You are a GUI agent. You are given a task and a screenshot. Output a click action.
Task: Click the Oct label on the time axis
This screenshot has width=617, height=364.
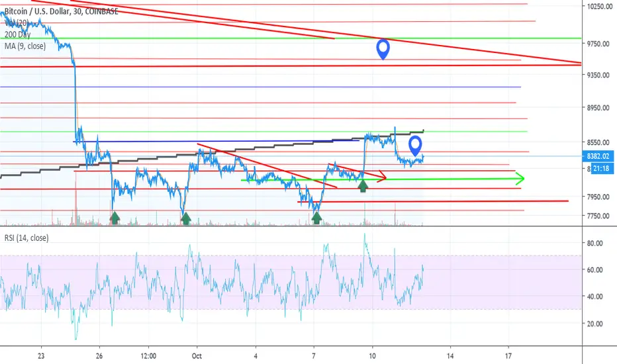197,356
